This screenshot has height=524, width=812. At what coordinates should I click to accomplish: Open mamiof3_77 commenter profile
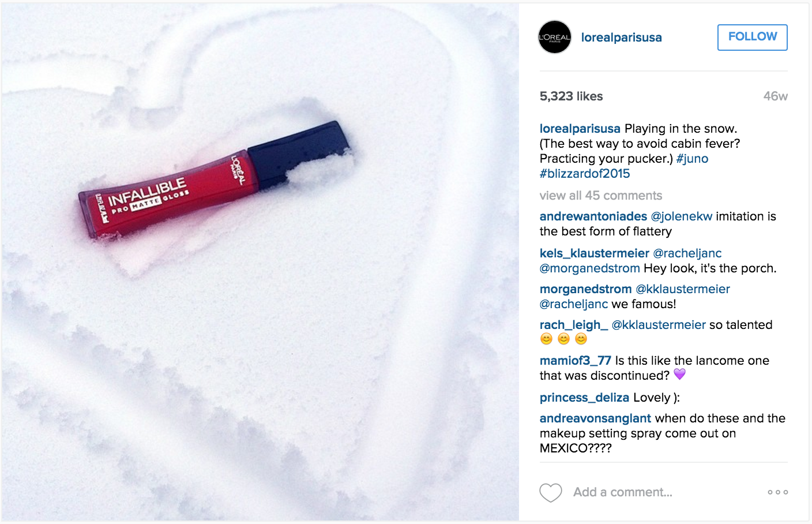pyautogui.click(x=576, y=361)
